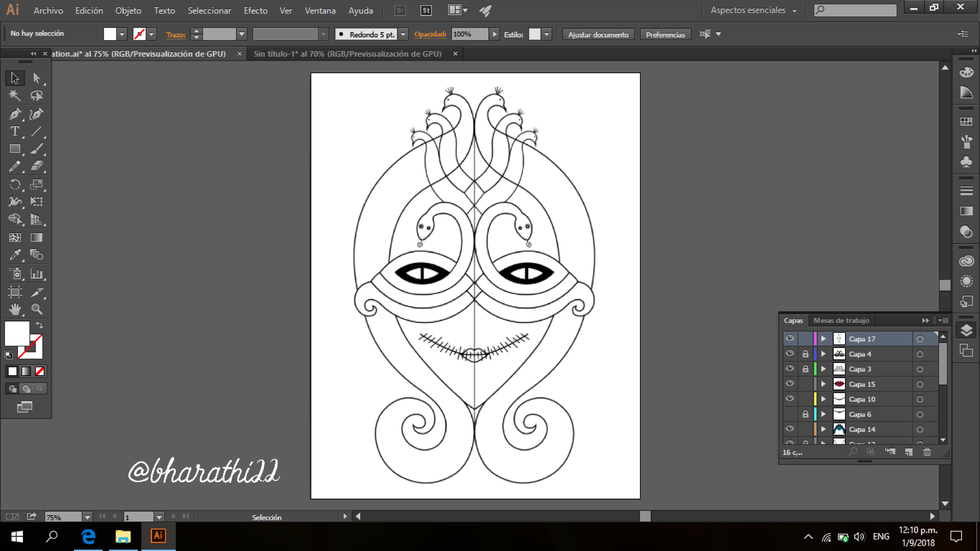Click the Ajustar documento button
The width and height of the screenshot is (980, 551).
[598, 34]
